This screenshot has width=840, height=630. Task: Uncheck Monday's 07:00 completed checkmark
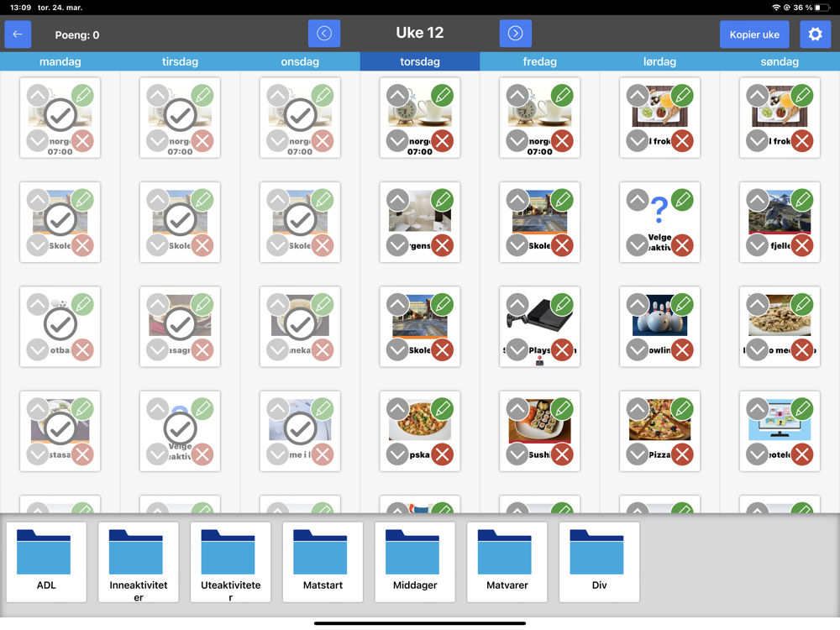click(x=60, y=115)
